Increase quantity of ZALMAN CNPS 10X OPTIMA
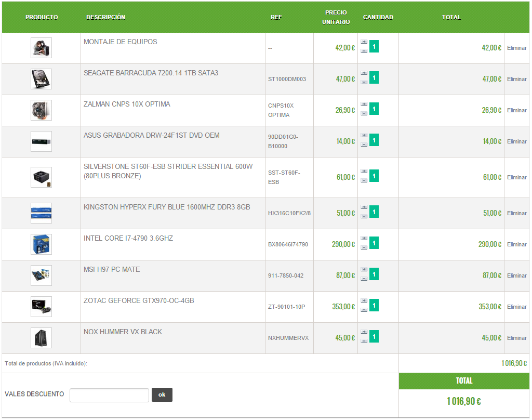This screenshot has width=532, height=420. tap(364, 104)
